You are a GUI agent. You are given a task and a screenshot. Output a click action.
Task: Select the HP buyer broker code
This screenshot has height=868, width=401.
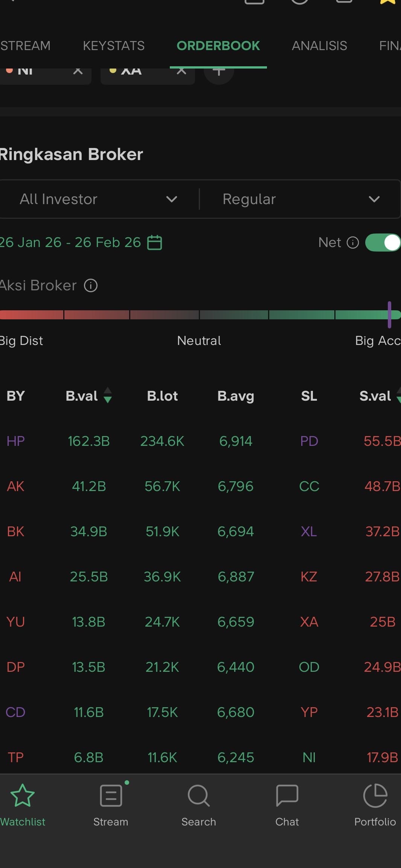point(15,441)
